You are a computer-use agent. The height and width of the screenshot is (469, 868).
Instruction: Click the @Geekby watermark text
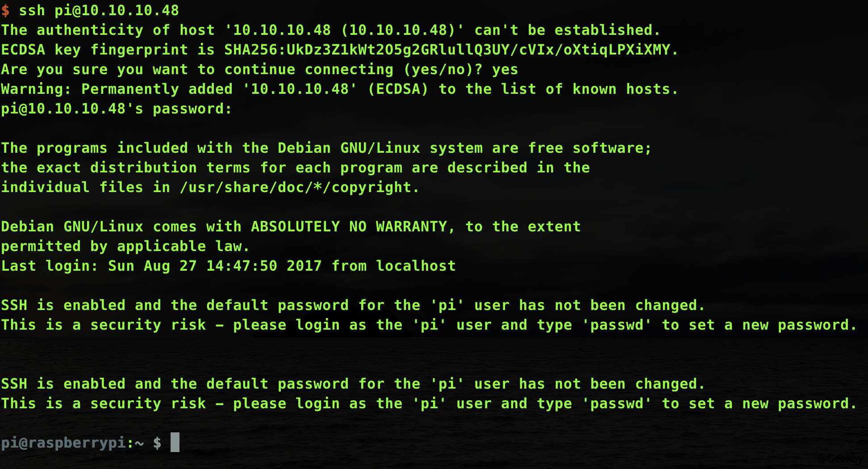840,459
